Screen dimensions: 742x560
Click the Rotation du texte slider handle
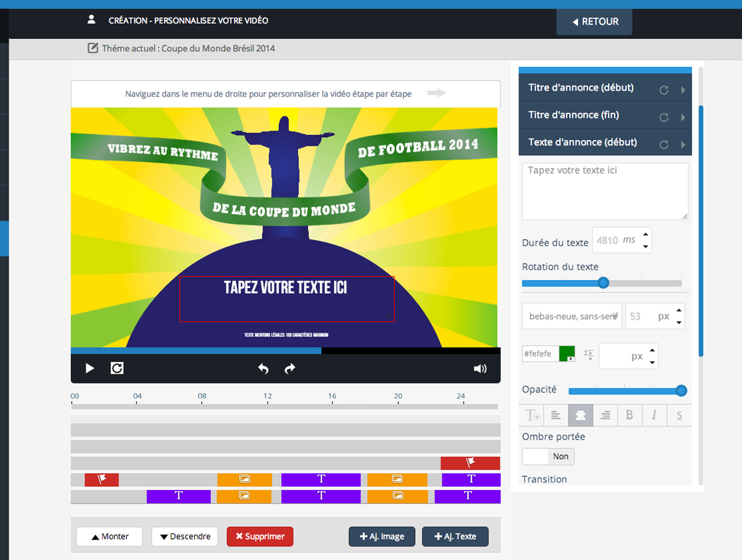coord(603,283)
